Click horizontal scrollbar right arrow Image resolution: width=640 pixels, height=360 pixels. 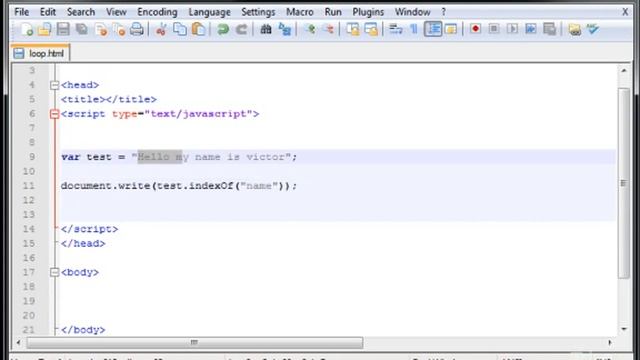610,342
